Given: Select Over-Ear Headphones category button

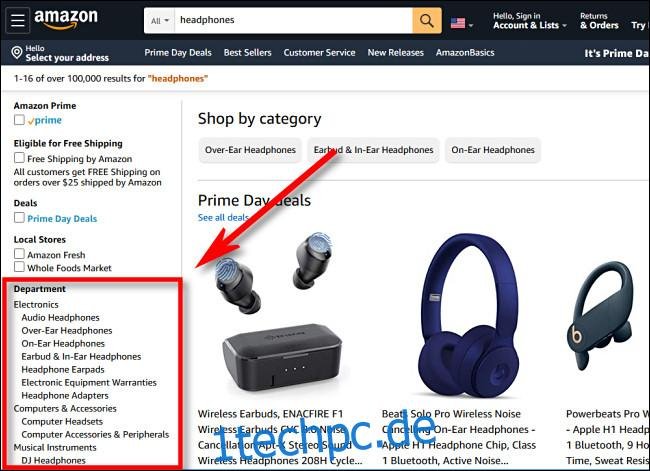Looking at the screenshot, I should [250, 150].
